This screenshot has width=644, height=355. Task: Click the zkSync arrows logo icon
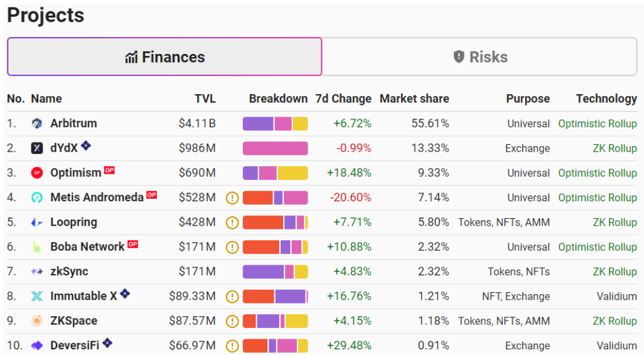[37, 272]
